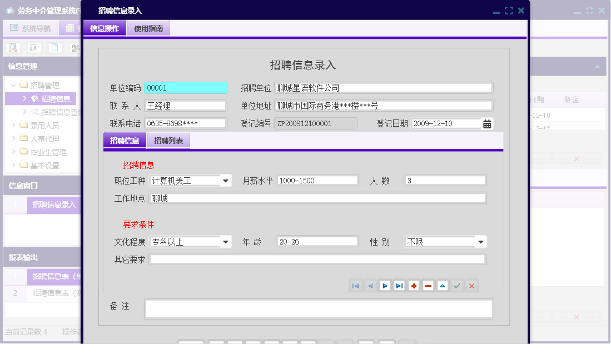Jump to the last record
Viewport: 611px width, 364px height.
399,286
